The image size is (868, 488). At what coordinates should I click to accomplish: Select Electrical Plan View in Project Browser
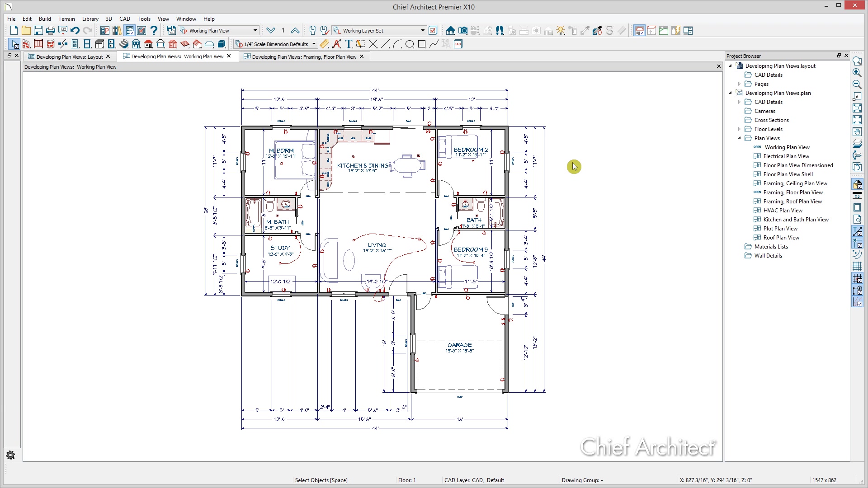pos(786,156)
